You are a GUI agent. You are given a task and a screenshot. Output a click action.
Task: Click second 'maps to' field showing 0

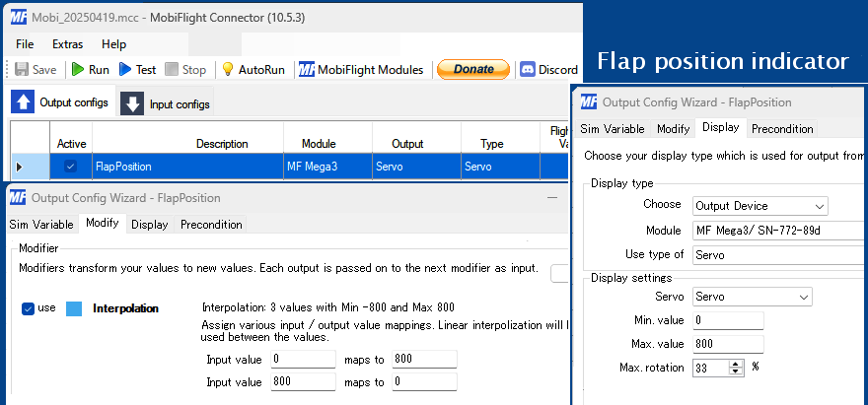[424, 381]
